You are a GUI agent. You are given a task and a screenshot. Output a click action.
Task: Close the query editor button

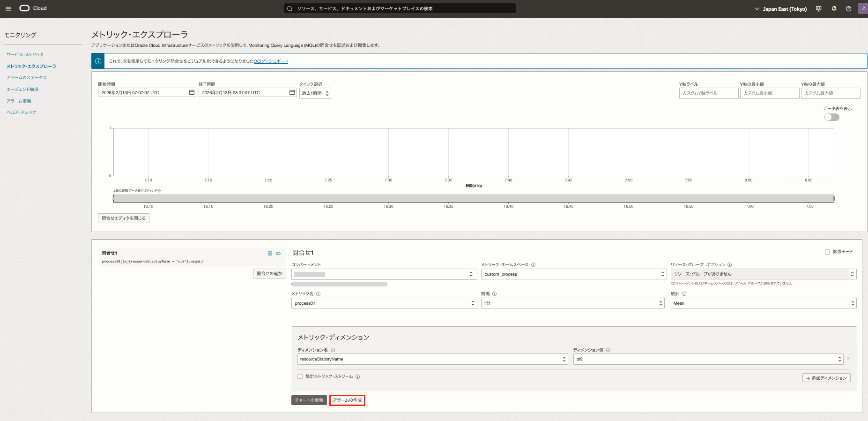pyautogui.click(x=124, y=218)
